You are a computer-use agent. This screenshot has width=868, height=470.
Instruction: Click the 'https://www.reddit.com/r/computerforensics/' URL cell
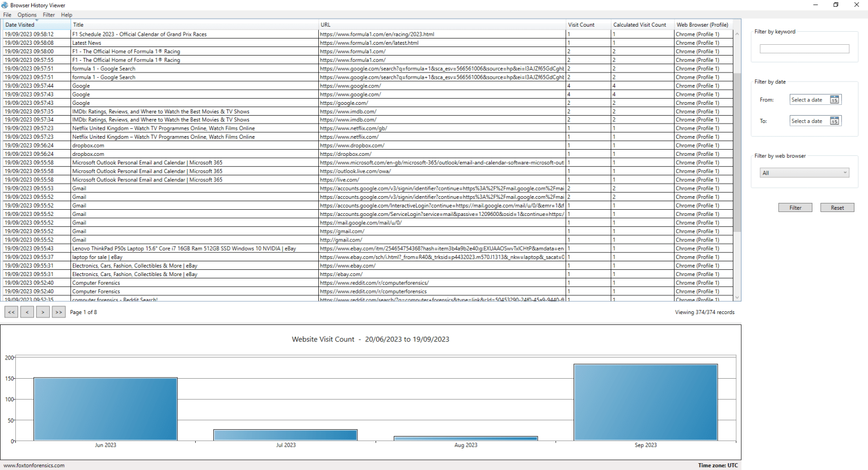442,282
